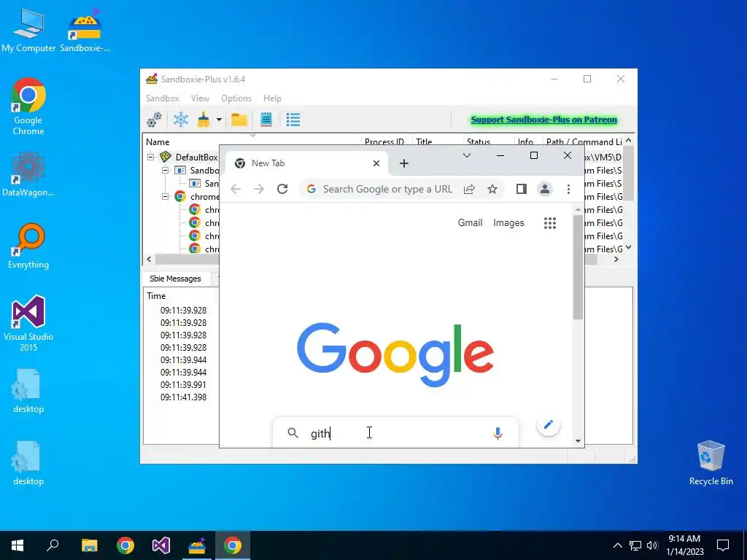Image resolution: width=747 pixels, height=560 pixels.
Task: Select the 09:11:41.398 message row
Action: point(183,397)
